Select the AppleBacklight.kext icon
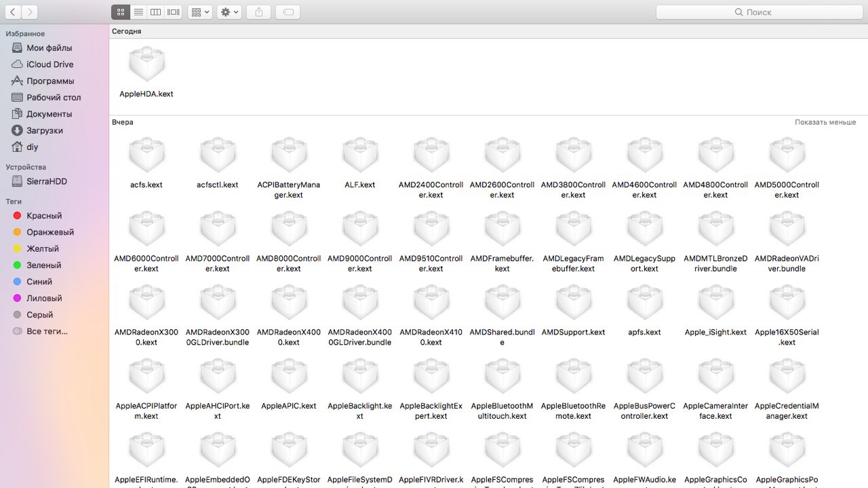 [360, 377]
